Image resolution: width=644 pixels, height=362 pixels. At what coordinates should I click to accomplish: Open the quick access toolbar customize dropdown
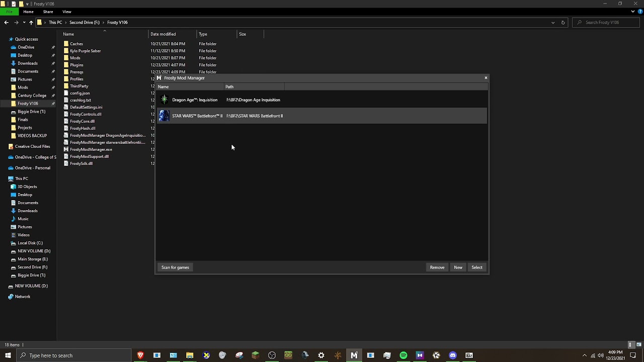[28, 4]
